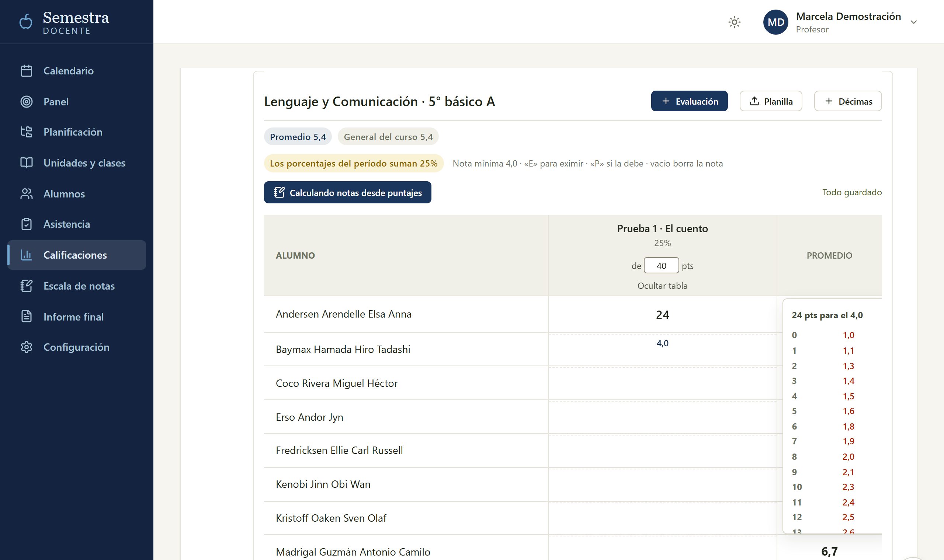Image resolution: width=944 pixels, height=560 pixels.
Task: Click the Alumnos people icon in the sidebar
Action: (x=27, y=194)
